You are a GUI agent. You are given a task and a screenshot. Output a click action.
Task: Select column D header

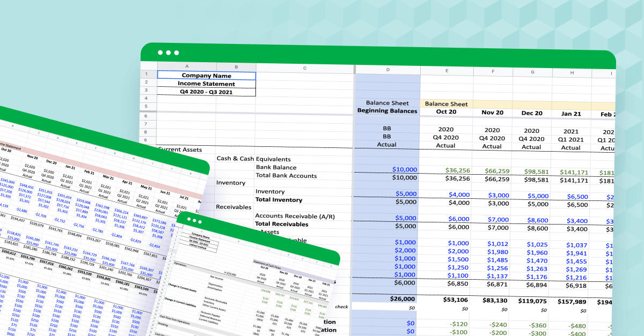pyautogui.click(x=387, y=70)
